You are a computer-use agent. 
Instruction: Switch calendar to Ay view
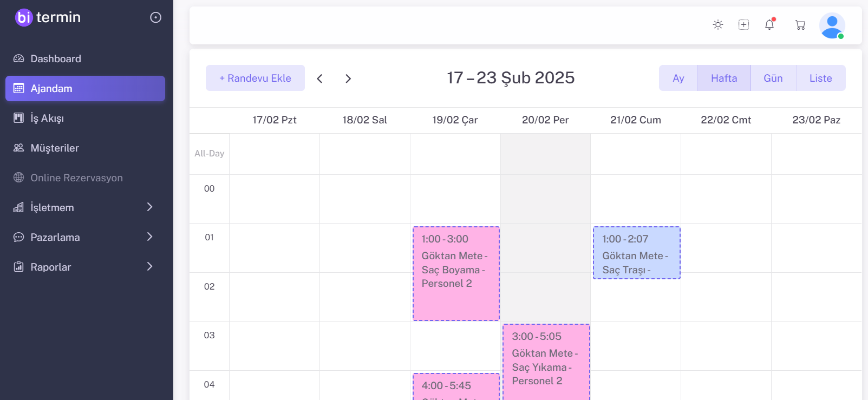(678, 78)
